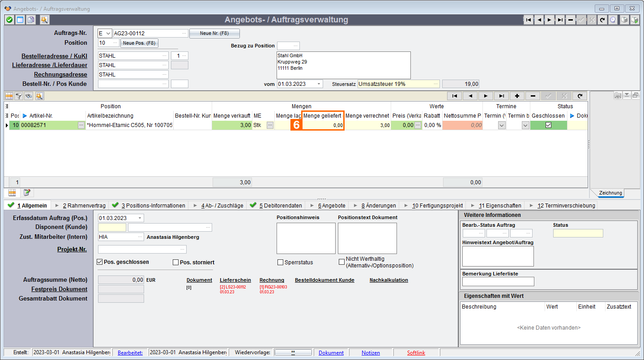Open Lieferschein LS23-00112 document link
Image resolution: width=644 pixels, height=360 pixels.
(233, 289)
